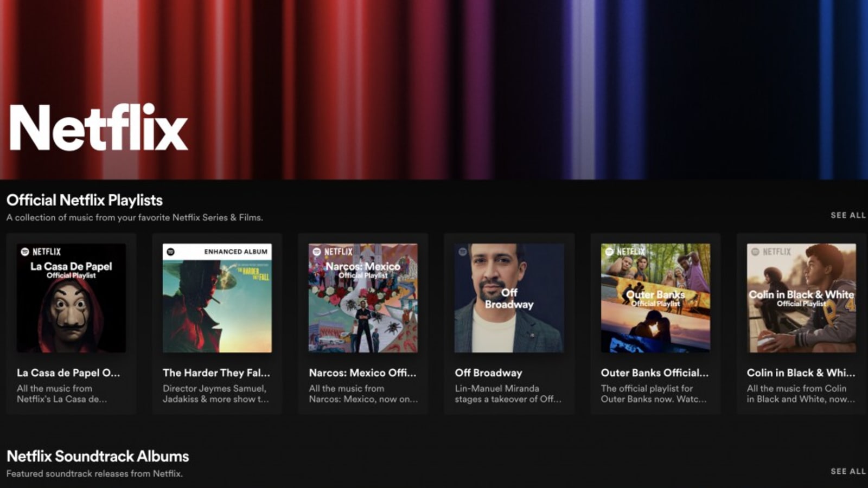The image size is (868, 488).
Task: Click 'Lin-Manuel Miranda stages a takeover' description
Action: 508,394
